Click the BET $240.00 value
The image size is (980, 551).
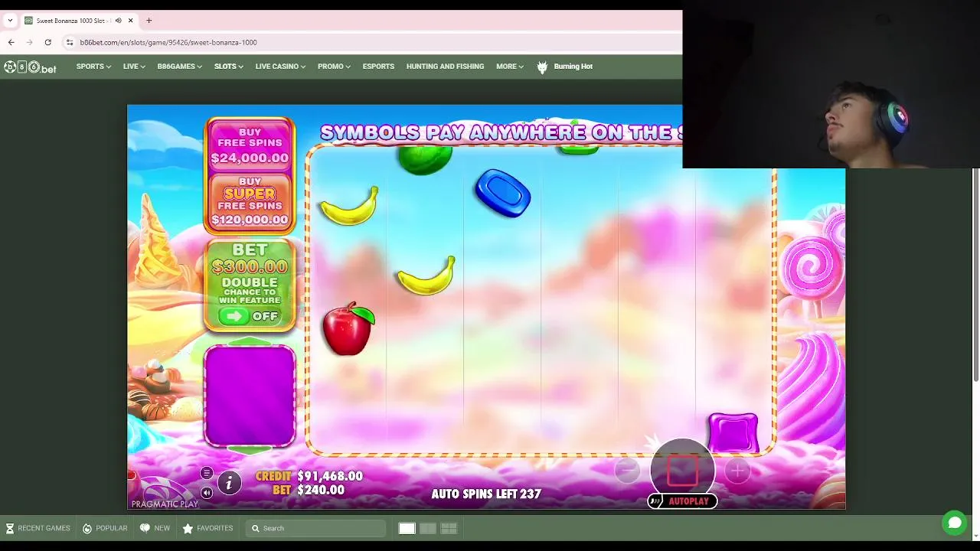point(320,491)
